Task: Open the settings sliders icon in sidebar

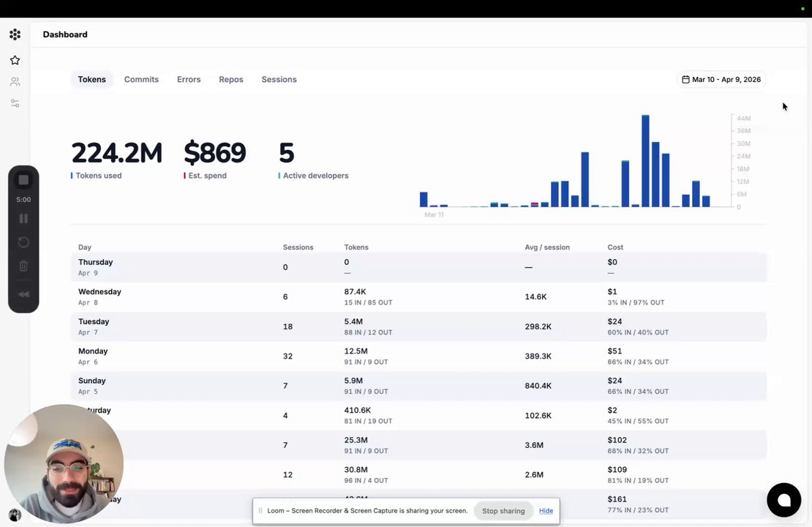Action: (15, 104)
